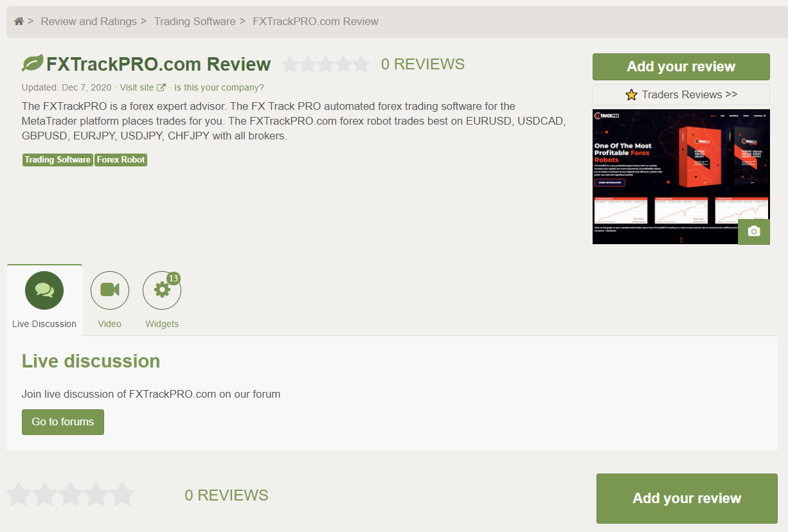788x532 pixels.
Task: Click the 13 badge on Widgets
Action: click(173, 278)
